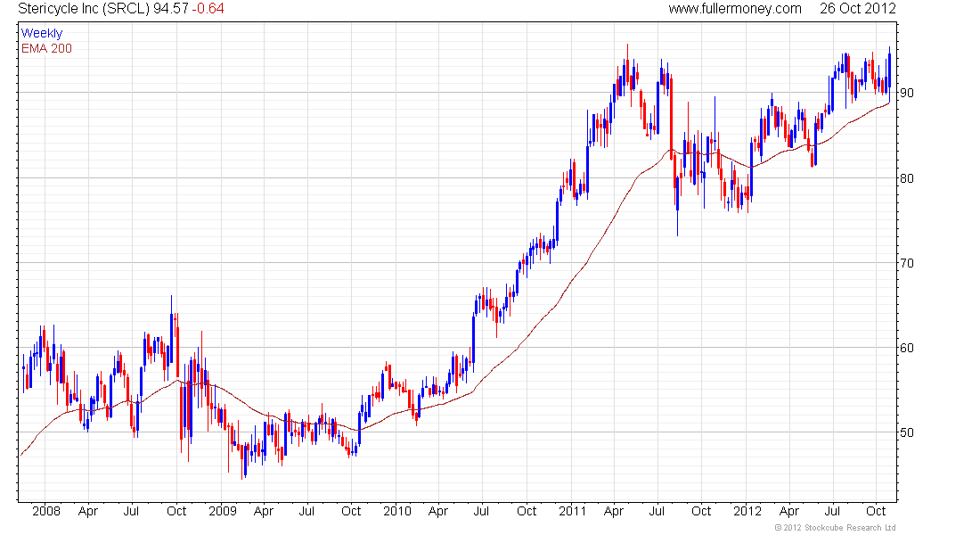Click the 'Apr' label after 2008
This screenshot has height=535, width=980.
[x=88, y=512]
